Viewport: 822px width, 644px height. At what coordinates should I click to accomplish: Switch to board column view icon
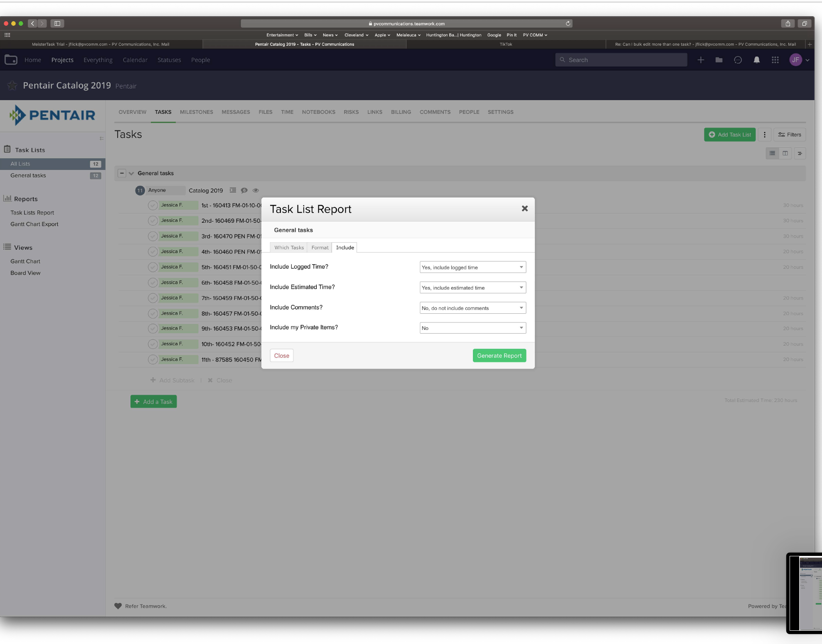point(785,153)
